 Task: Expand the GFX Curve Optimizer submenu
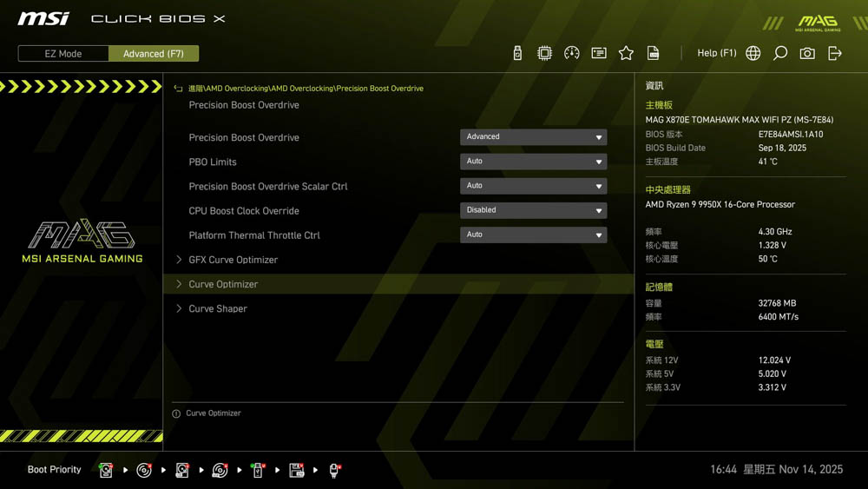(x=233, y=260)
